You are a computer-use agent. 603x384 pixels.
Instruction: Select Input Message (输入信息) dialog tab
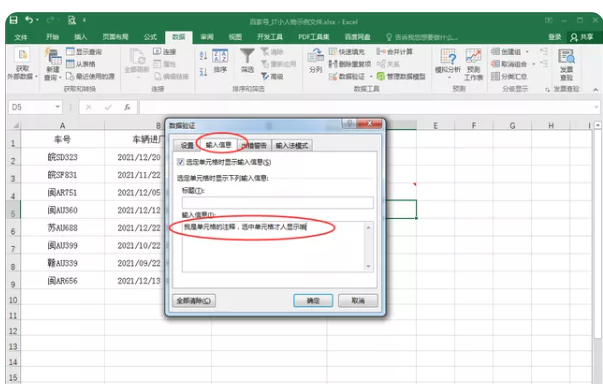(x=218, y=145)
